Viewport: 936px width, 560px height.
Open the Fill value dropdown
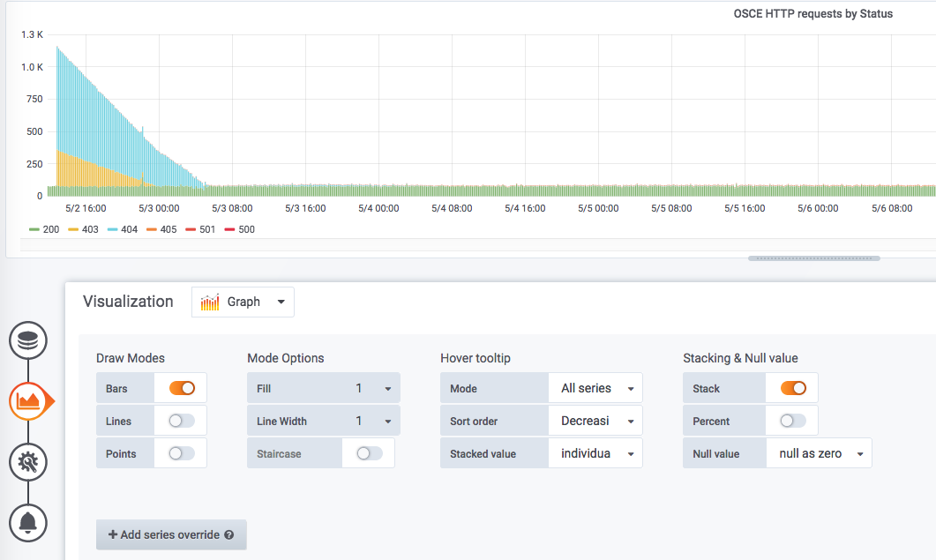tap(371, 388)
